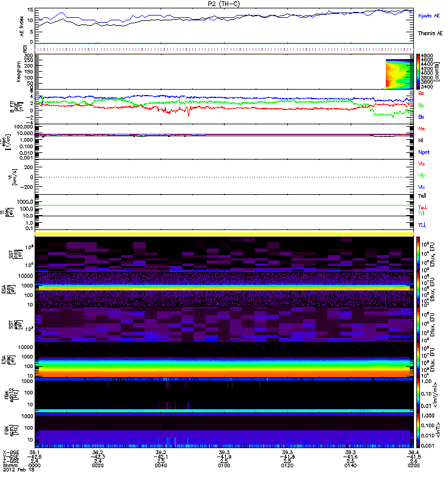Click the red Ne density legend label
Image resolution: width=448 pixels, height=478 pixels.
[x=422, y=128]
